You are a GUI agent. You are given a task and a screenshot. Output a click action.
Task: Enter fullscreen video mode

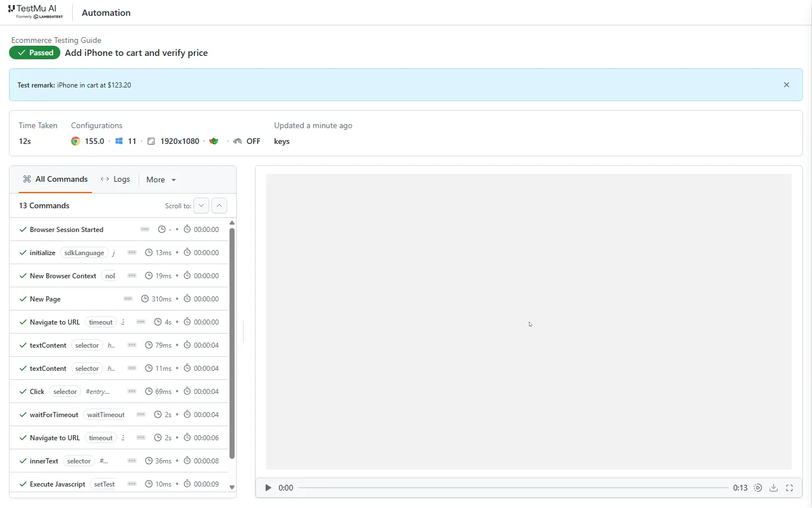789,488
